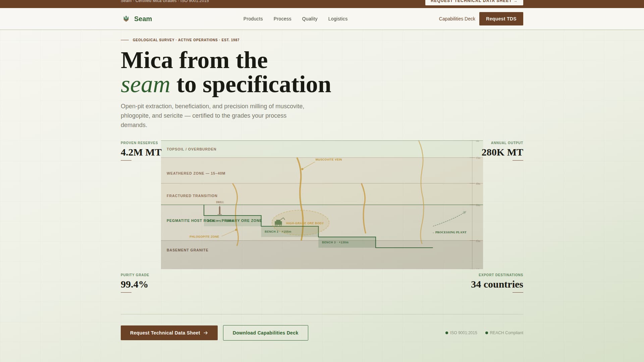Go to Quality nav section
The image size is (644, 362).
tap(310, 19)
